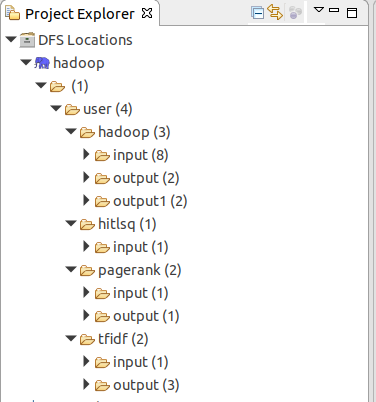Click the Collapse All toolbar icon
Image resolution: width=376 pixels, height=402 pixels.
coord(257,13)
